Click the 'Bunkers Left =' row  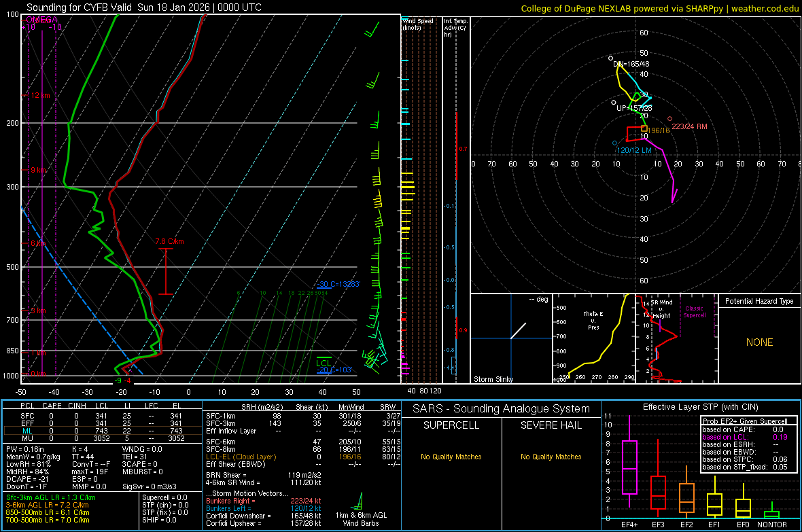(x=264, y=508)
